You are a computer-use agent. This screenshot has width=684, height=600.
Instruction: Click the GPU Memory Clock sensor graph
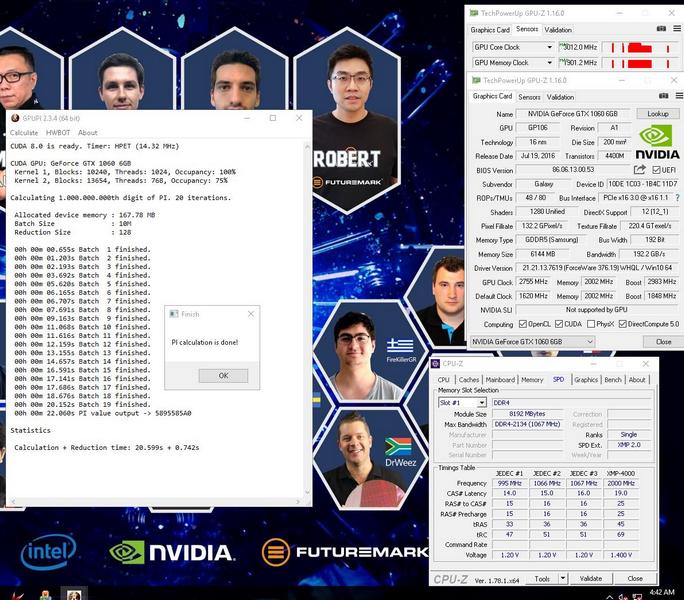point(642,63)
